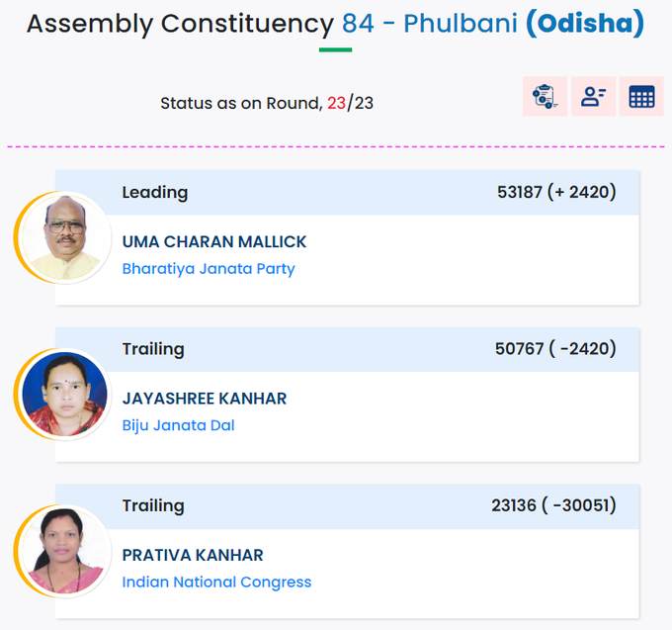Image resolution: width=672 pixels, height=630 pixels.
Task: Click Prativa Kanhar's photo
Action: 64,551
